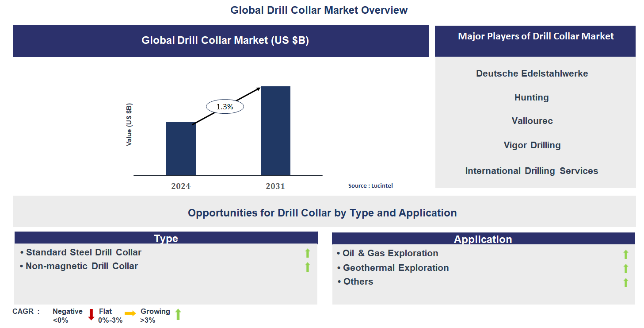Select the Type section header
Screen dimensions: 644x328
click(x=166, y=238)
